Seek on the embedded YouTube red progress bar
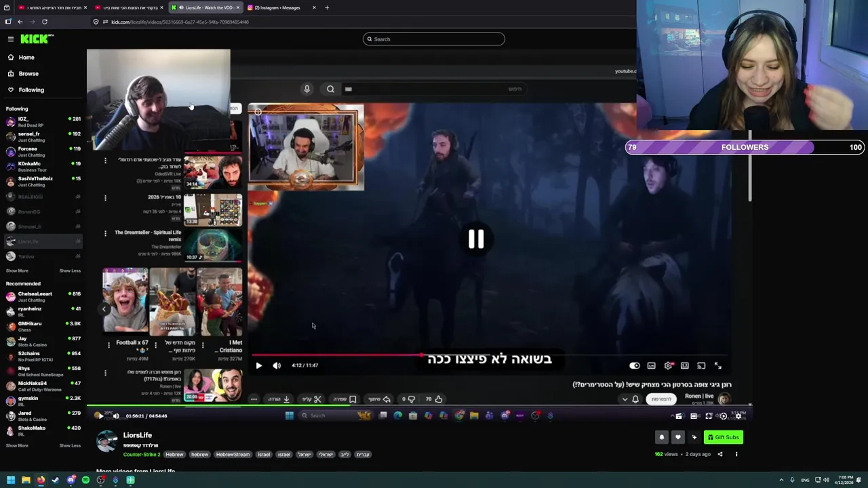Screen dimensions: 868x488 coord(491,354)
